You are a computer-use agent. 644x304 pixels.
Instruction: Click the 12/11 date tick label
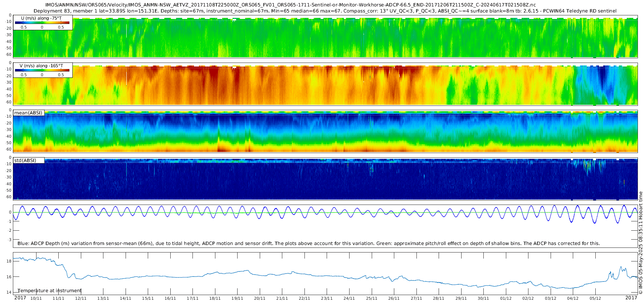tap(81, 298)
